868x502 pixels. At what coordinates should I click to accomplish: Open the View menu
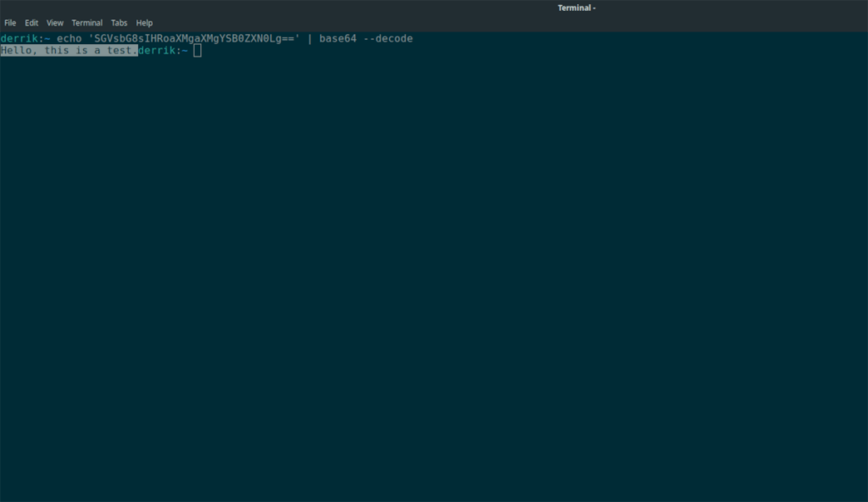tap(54, 23)
